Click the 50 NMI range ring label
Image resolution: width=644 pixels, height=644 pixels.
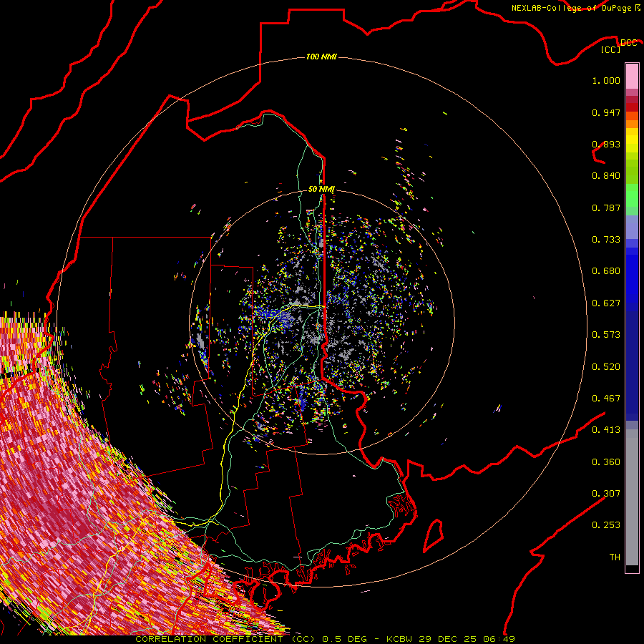(321, 189)
